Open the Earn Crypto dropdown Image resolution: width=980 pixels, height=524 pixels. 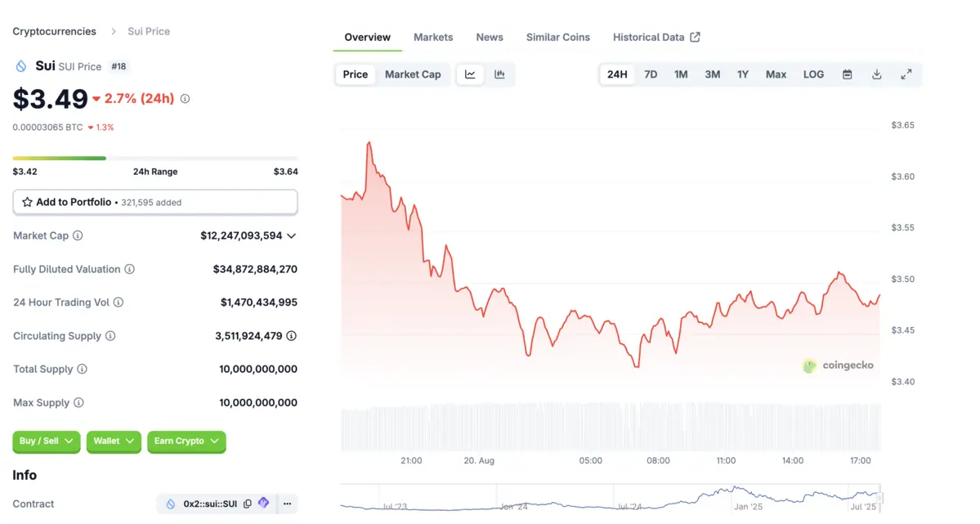point(186,441)
